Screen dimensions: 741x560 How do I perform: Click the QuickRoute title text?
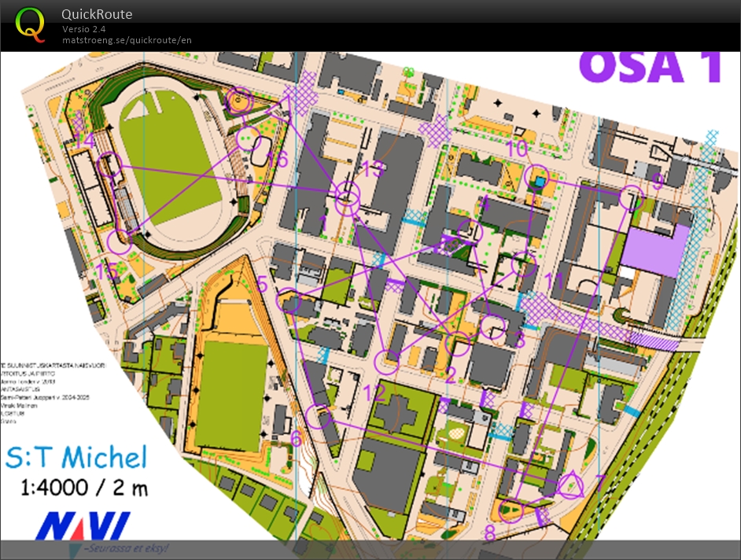(97, 14)
